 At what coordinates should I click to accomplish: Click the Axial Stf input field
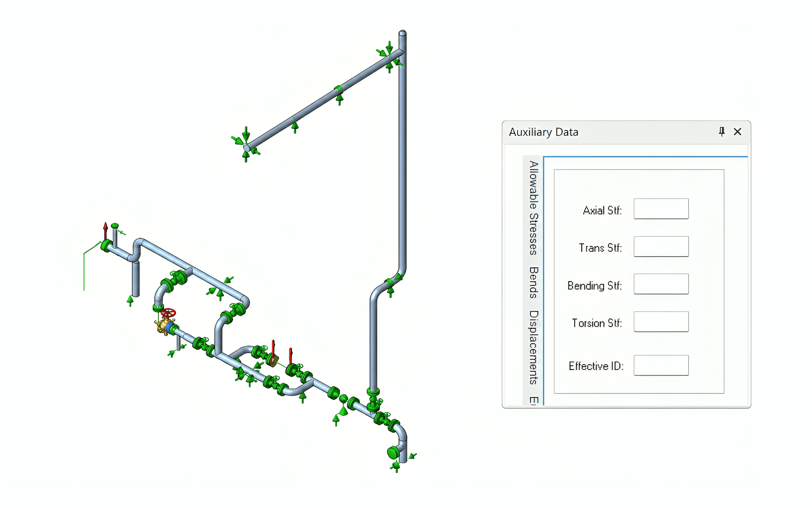(661, 209)
